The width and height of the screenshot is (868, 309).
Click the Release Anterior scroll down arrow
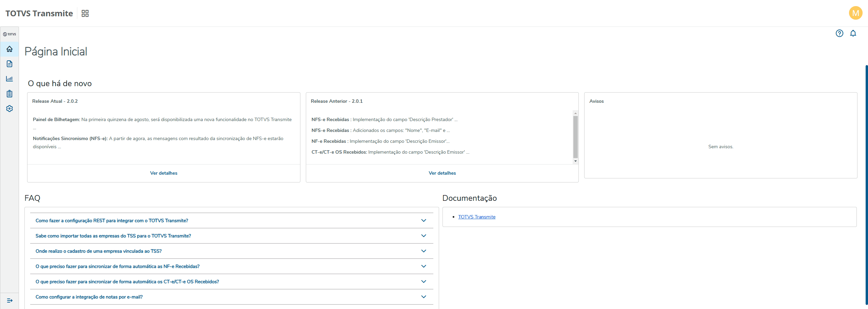[575, 161]
